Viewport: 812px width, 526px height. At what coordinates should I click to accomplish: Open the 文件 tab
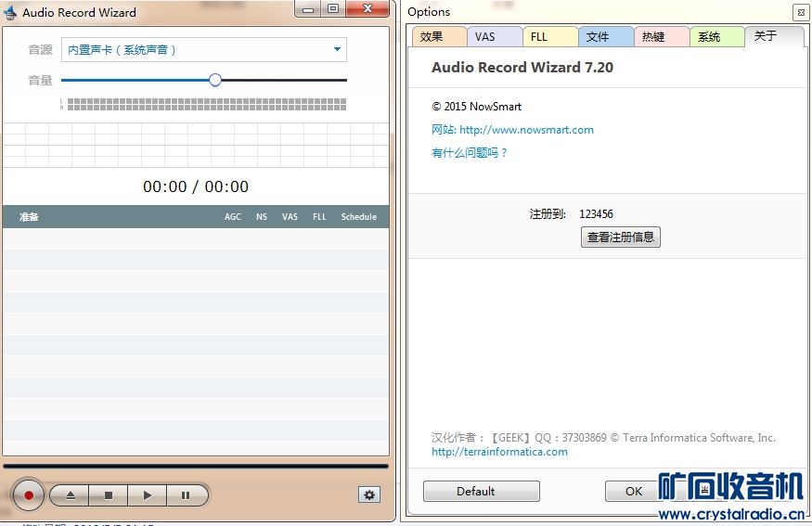(x=606, y=37)
